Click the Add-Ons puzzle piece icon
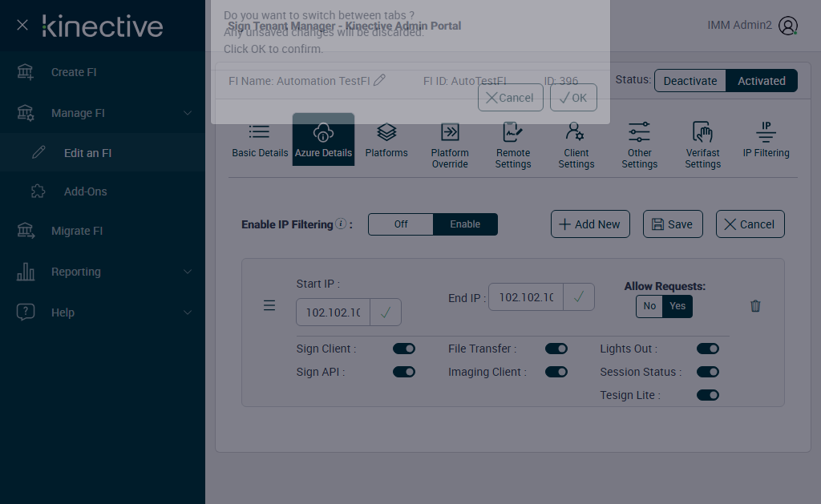Image resolution: width=821 pixels, height=504 pixels. click(x=38, y=191)
